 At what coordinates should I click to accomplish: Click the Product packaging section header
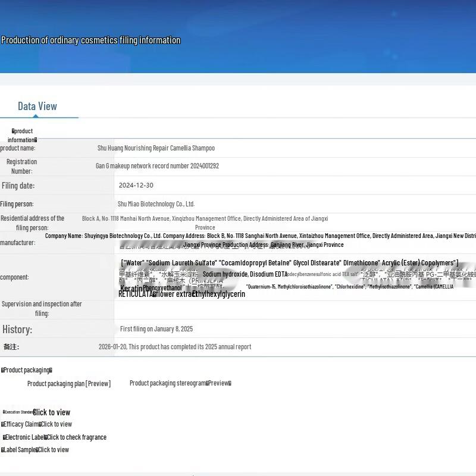(x=27, y=370)
